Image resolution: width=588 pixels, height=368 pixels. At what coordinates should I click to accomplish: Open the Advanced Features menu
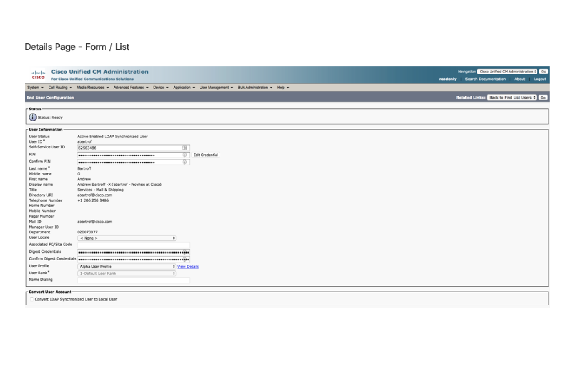pyautogui.click(x=131, y=88)
